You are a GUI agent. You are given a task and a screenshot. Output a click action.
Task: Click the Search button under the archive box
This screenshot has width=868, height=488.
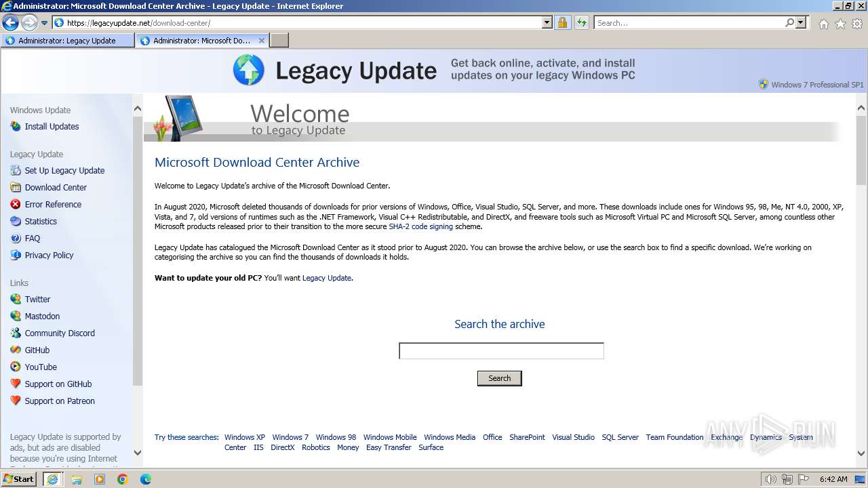[500, 378]
